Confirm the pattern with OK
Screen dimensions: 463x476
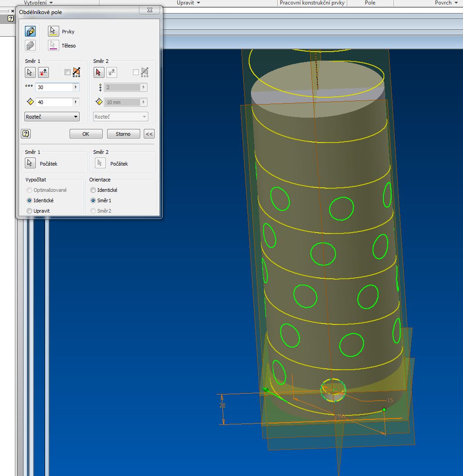[85, 134]
